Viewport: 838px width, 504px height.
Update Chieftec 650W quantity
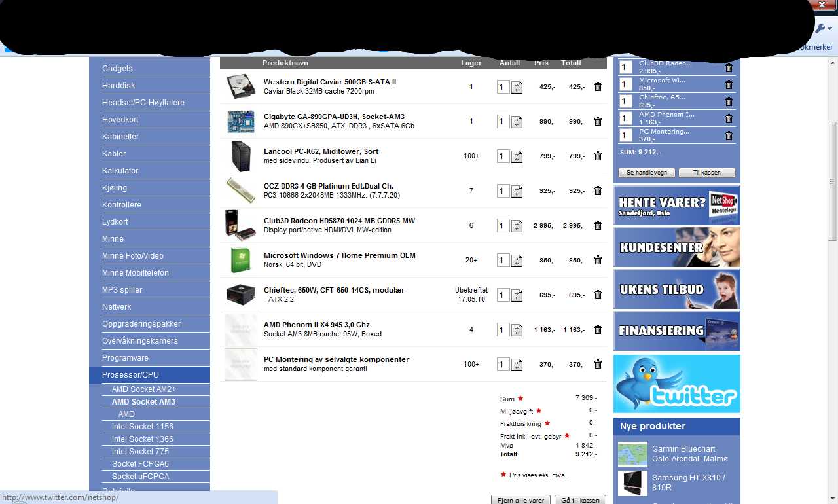(x=517, y=295)
